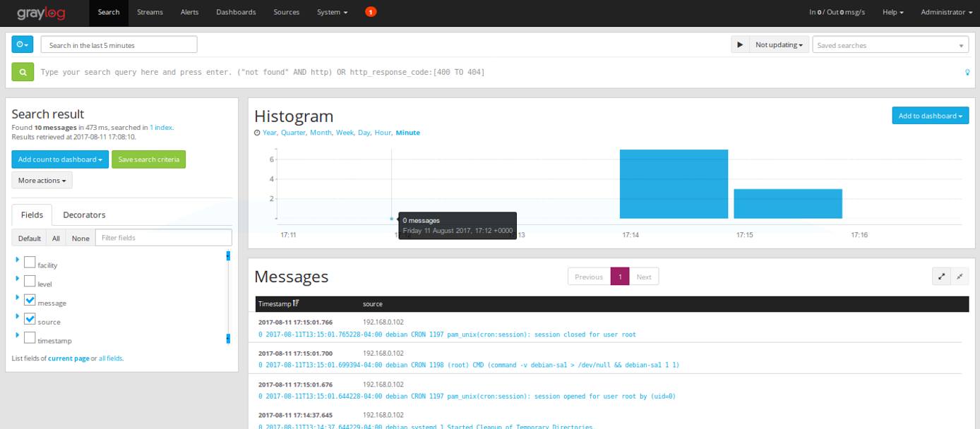Switch to the Decorators tab

tap(84, 214)
